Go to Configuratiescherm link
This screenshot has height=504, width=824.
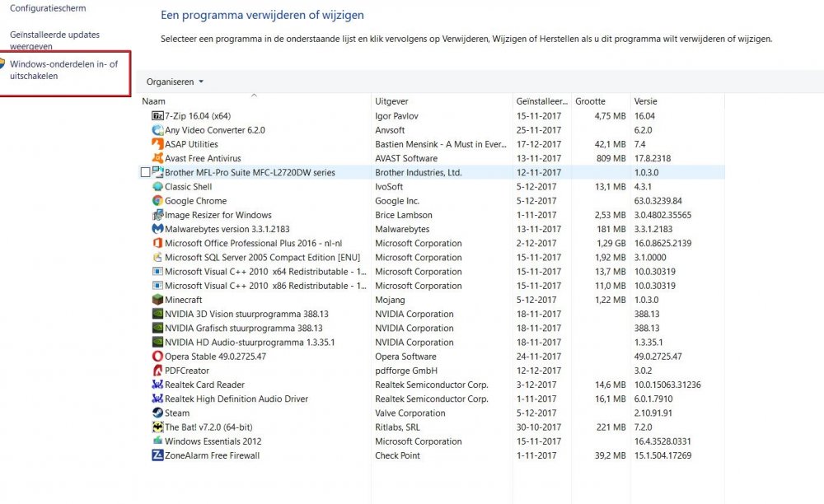tap(48, 8)
